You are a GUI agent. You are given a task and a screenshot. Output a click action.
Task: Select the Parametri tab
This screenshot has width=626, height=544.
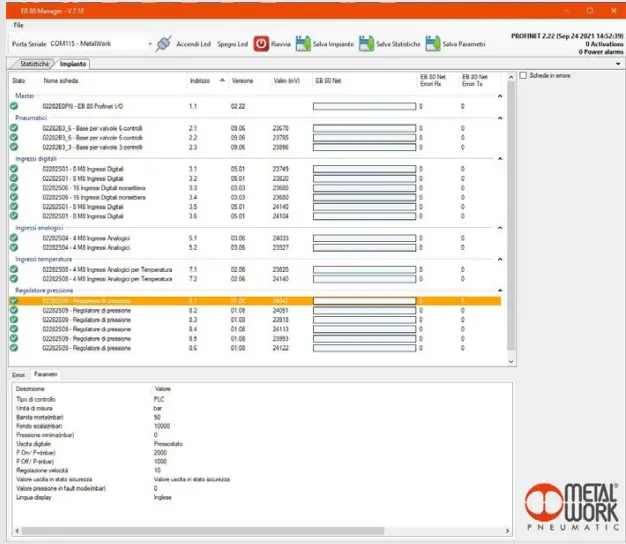(46, 374)
